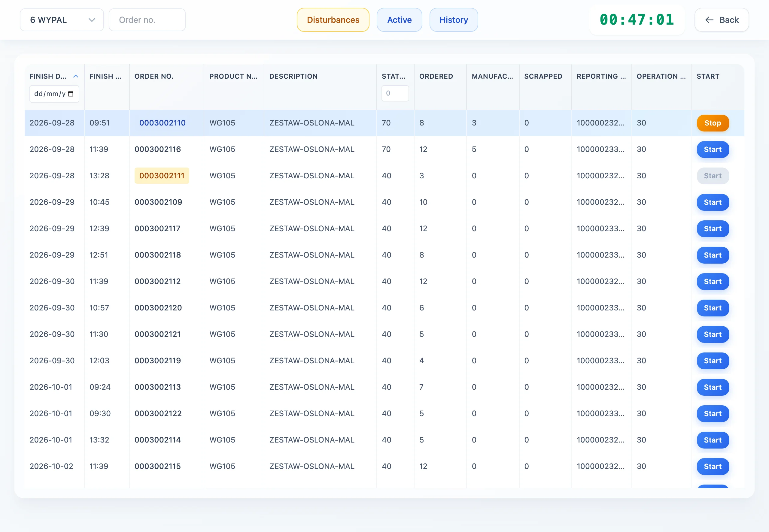Sort by the ORDER NO. column header
Image resolution: width=769 pixels, height=532 pixels.
(x=154, y=76)
